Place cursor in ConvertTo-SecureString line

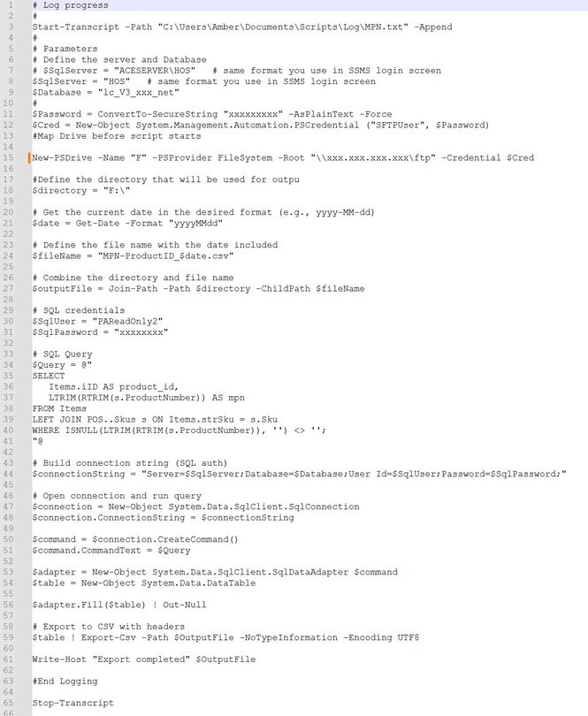pyautogui.click(x=212, y=114)
